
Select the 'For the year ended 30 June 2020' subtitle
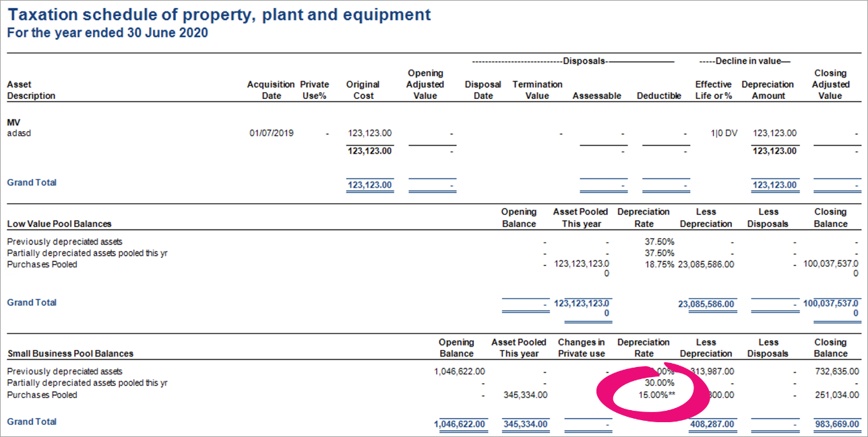(x=107, y=32)
